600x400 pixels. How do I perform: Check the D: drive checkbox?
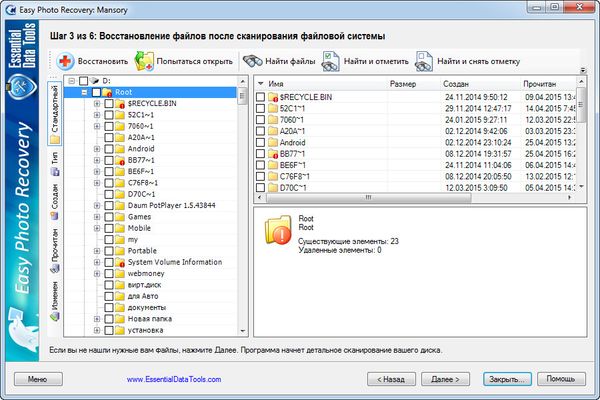[83, 81]
